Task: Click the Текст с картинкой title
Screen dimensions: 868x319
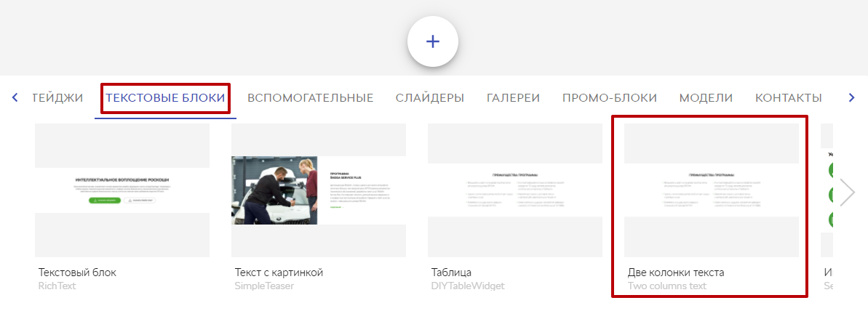Action: pyautogui.click(x=279, y=272)
